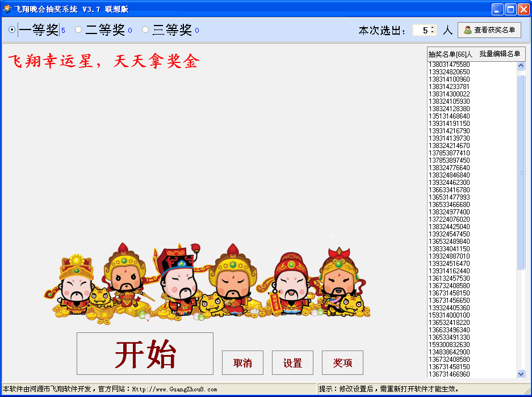This screenshot has height=397, width=532.
Task: Select list entry 135131468640
Action: tap(449, 116)
